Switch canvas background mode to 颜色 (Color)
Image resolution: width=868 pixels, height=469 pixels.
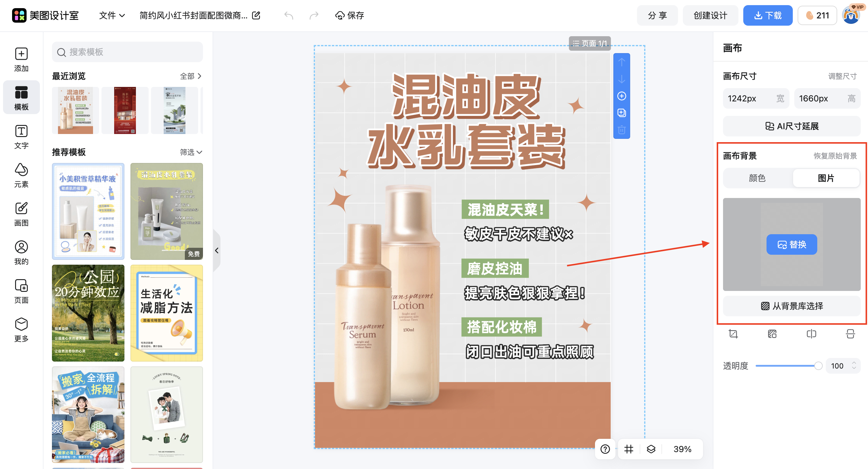[757, 178]
